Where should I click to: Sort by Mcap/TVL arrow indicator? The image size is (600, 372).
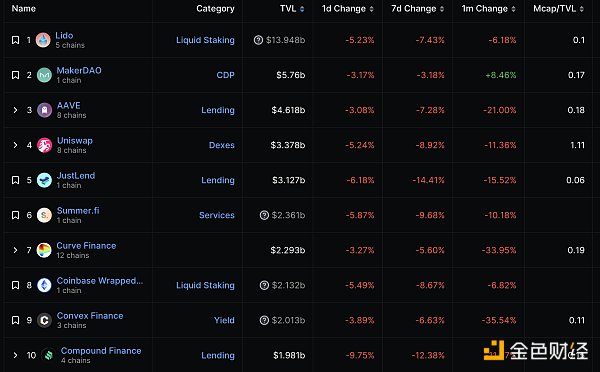pos(582,9)
